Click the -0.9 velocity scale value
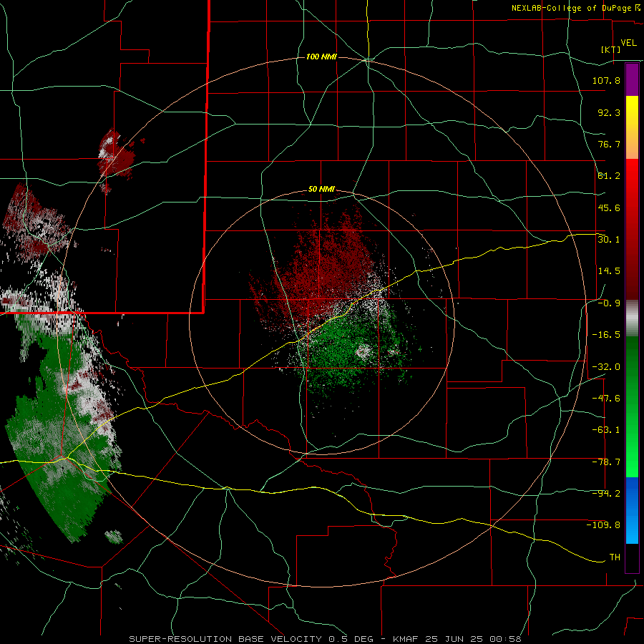This screenshot has width=644, height=644. pos(609,303)
